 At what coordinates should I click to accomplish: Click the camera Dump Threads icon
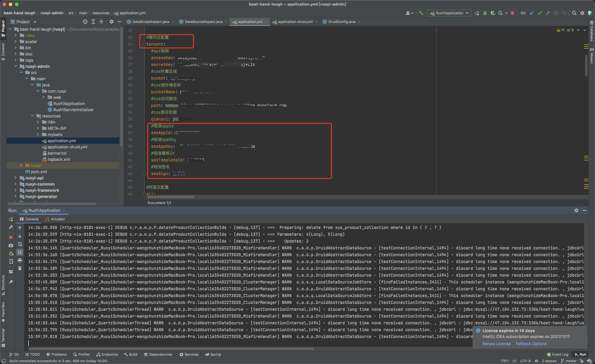[11, 245]
